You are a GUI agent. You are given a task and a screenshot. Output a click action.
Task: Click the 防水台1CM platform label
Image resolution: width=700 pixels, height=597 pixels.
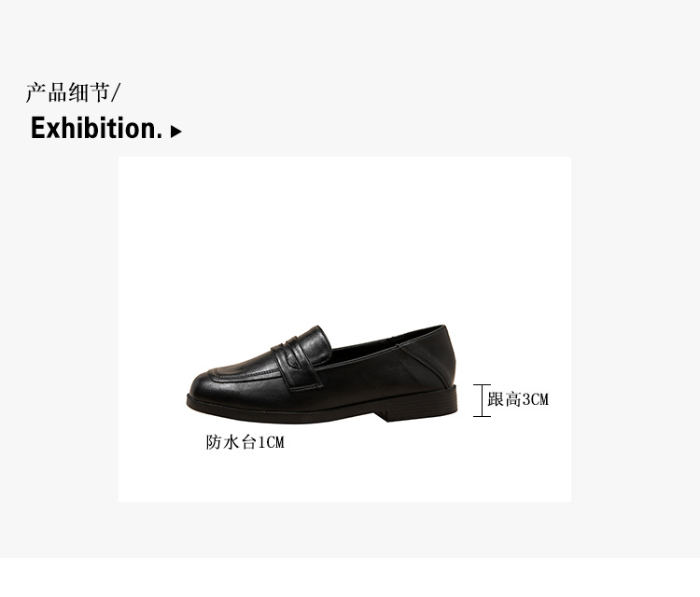pos(245,442)
